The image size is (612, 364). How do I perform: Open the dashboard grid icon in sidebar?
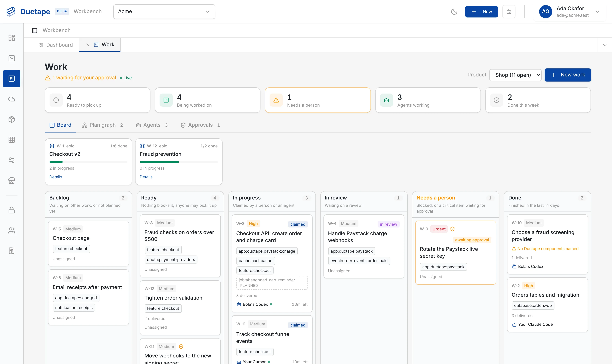coord(11,38)
